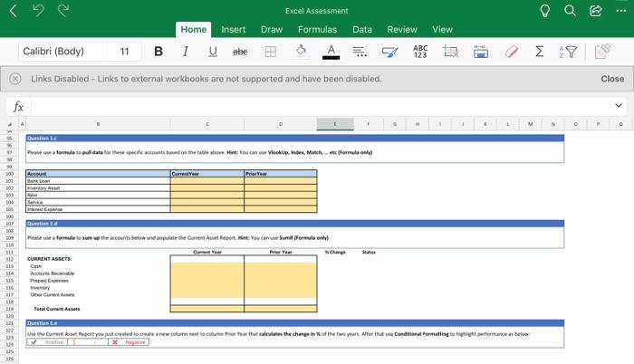Screen dimensions: 634x364
Task: Switch to the Review tab
Action: [x=402, y=30]
